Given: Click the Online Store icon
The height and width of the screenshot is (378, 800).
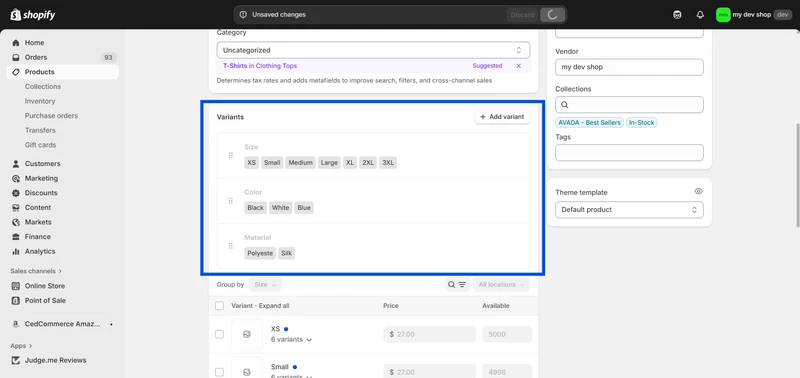Looking at the screenshot, I should click(16, 286).
